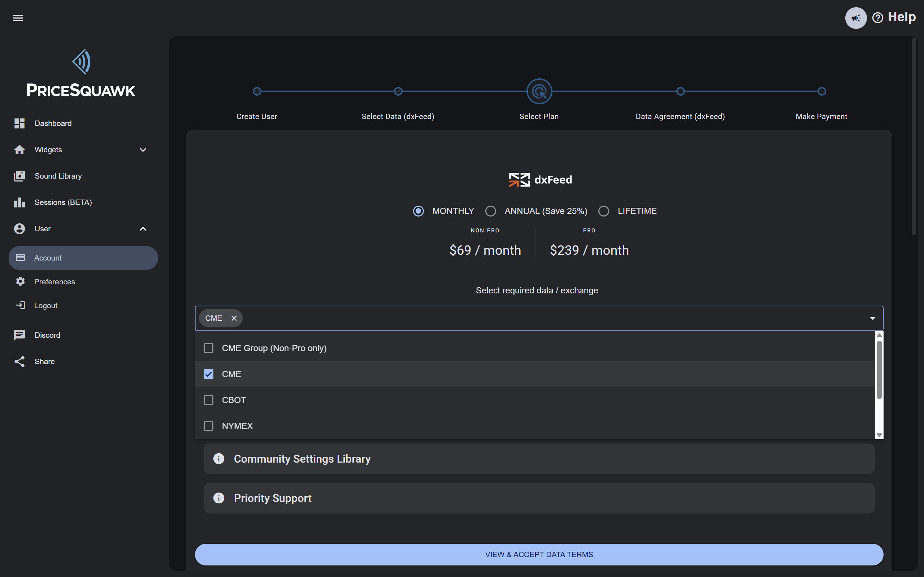
Task: Select the ANNUAL (Save 25%) billing option
Action: click(491, 211)
